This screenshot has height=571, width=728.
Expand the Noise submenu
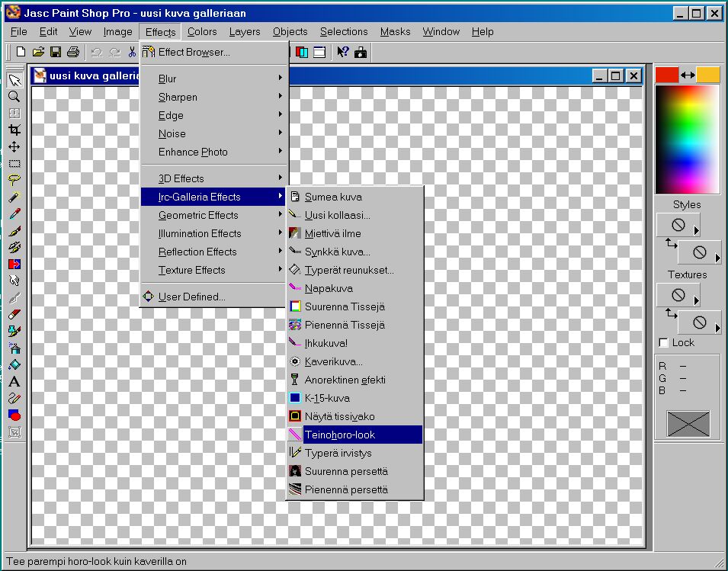(x=214, y=133)
